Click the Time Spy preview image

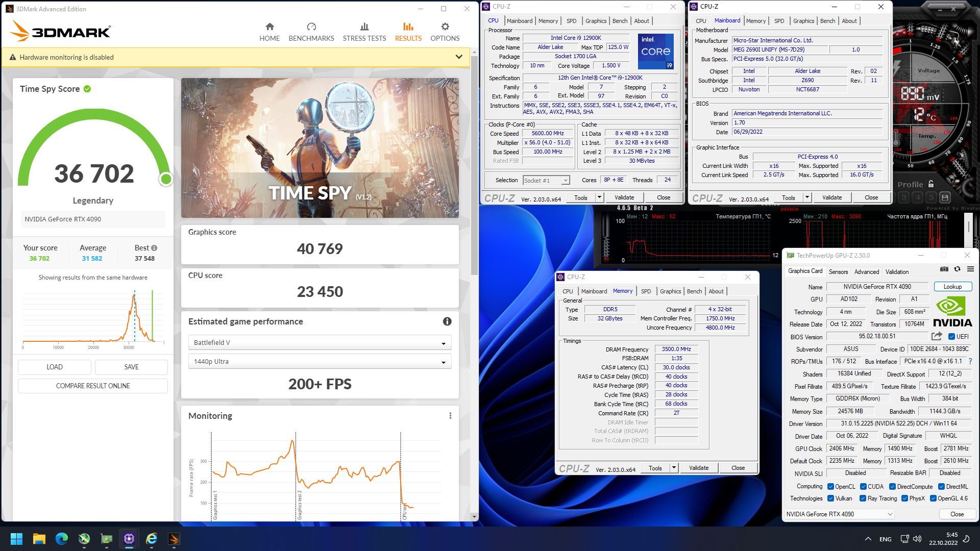click(320, 148)
